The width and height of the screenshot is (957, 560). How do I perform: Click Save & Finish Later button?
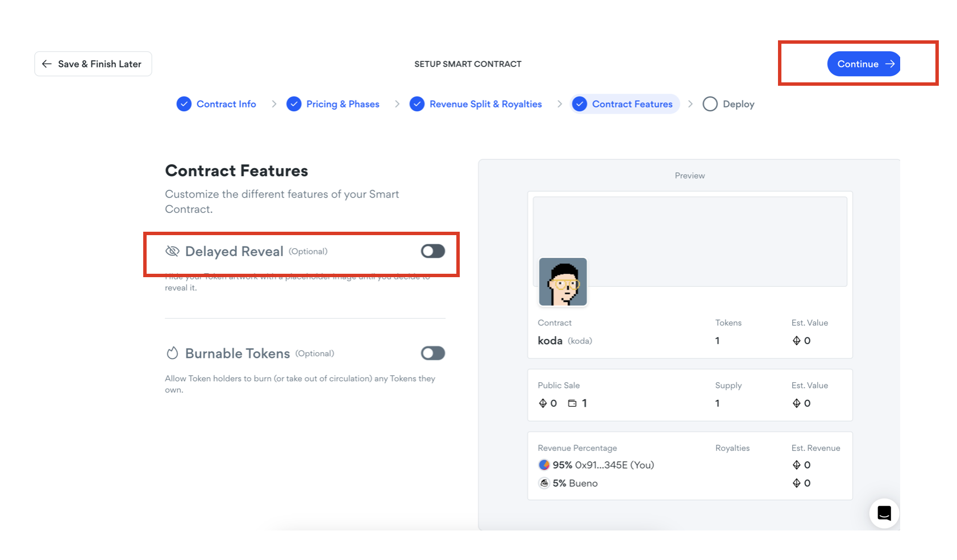[93, 64]
